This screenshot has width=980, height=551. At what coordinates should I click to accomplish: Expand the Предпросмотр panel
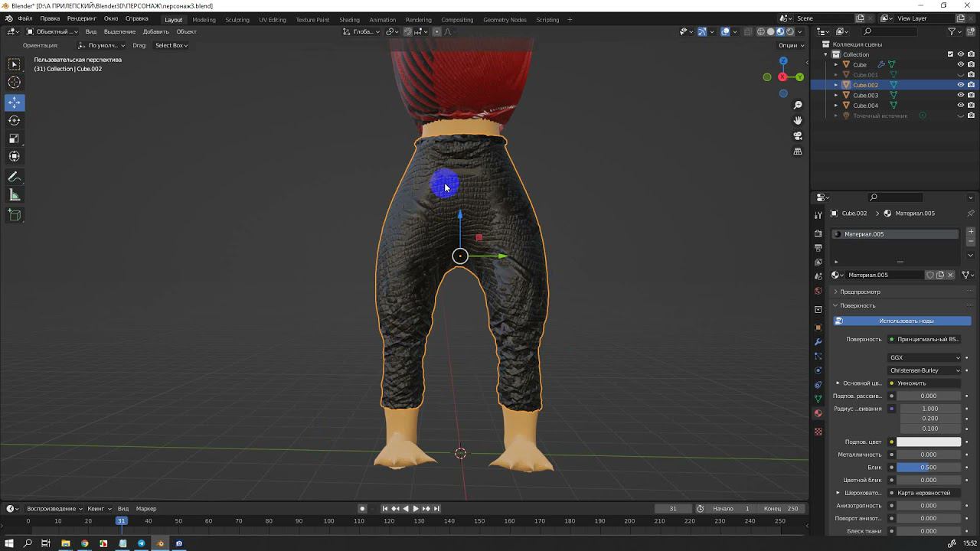point(860,292)
